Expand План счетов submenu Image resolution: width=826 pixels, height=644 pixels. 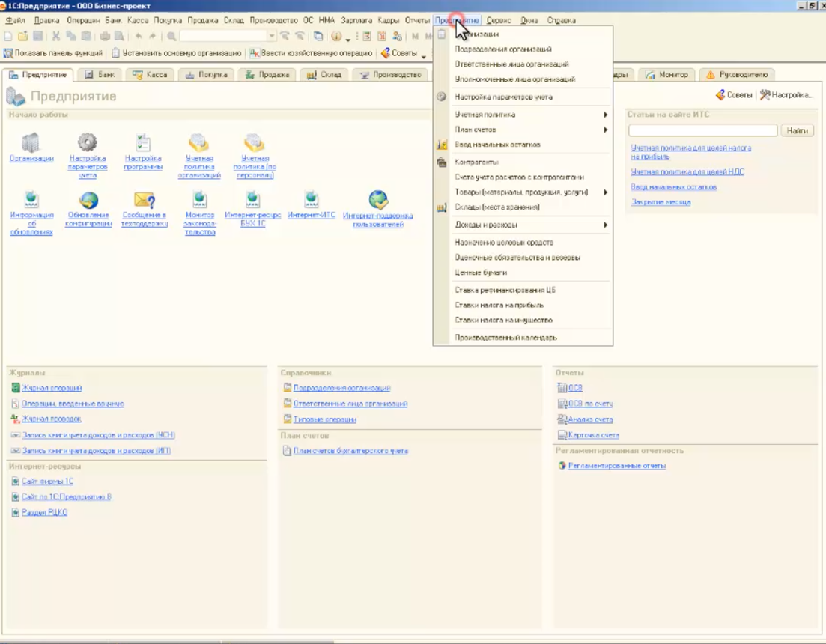click(531, 130)
